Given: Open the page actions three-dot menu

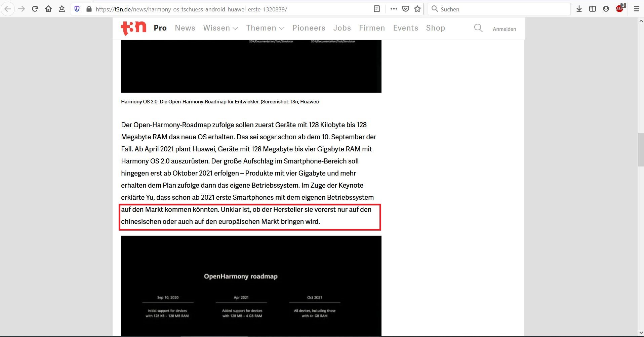Looking at the screenshot, I should [x=394, y=9].
